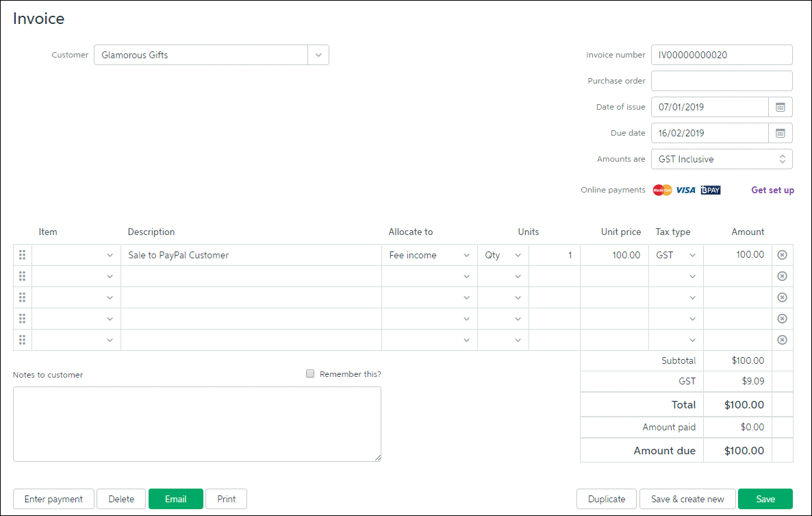Click the green Save button
Image resolution: width=812 pixels, height=516 pixels.
[x=765, y=499]
